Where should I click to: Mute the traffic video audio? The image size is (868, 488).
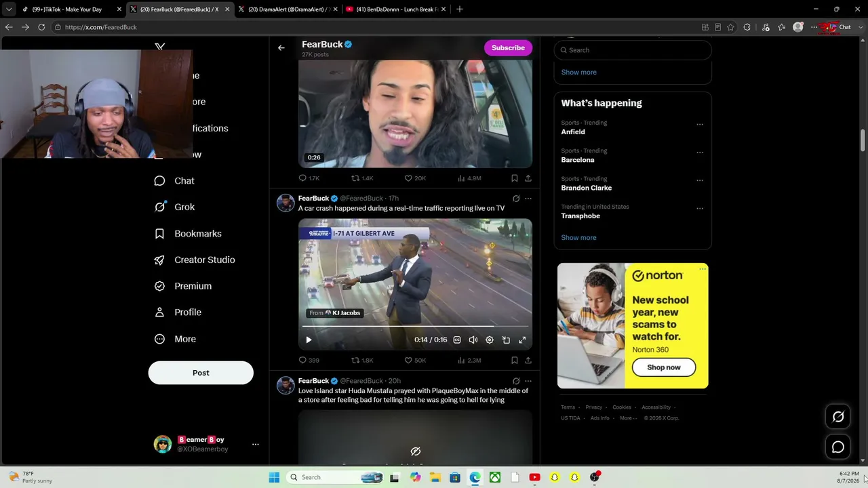[x=473, y=340]
